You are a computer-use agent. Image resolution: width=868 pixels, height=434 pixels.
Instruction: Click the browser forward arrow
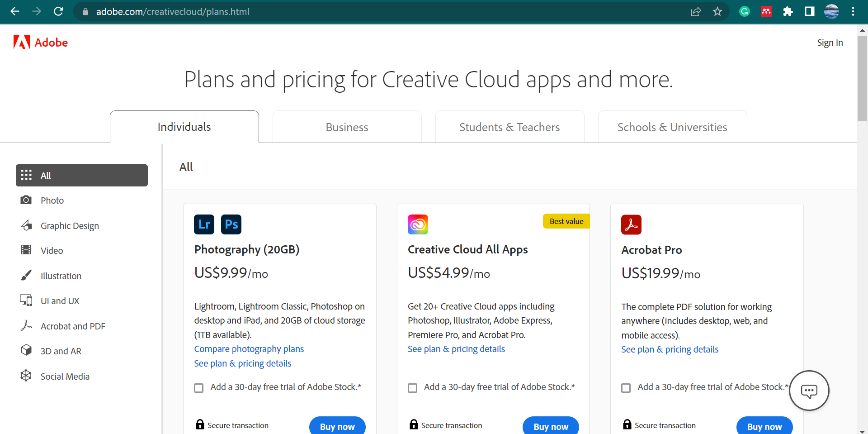(37, 11)
